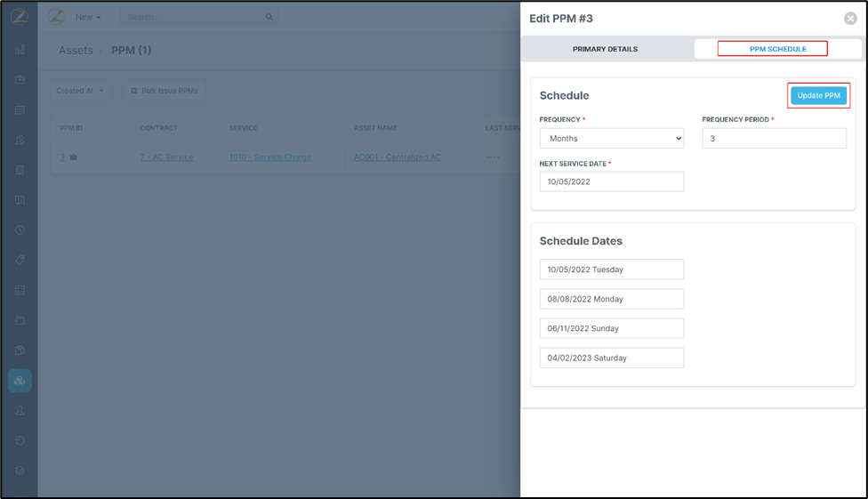Open the Created At sort dropdown
868x499 pixels.
click(81, 91)
